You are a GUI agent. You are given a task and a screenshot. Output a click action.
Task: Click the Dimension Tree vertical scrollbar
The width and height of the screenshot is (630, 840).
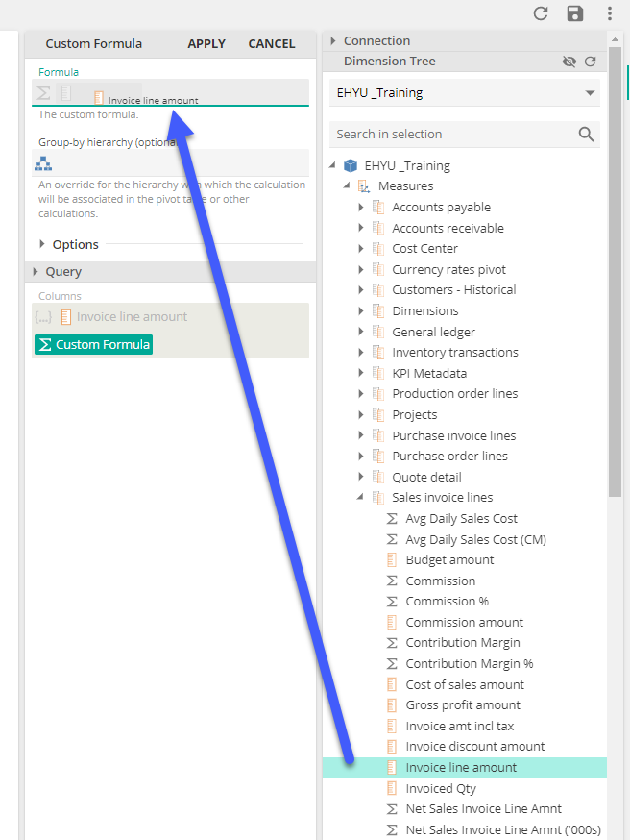pyautogui.click(x=615, y=288)
